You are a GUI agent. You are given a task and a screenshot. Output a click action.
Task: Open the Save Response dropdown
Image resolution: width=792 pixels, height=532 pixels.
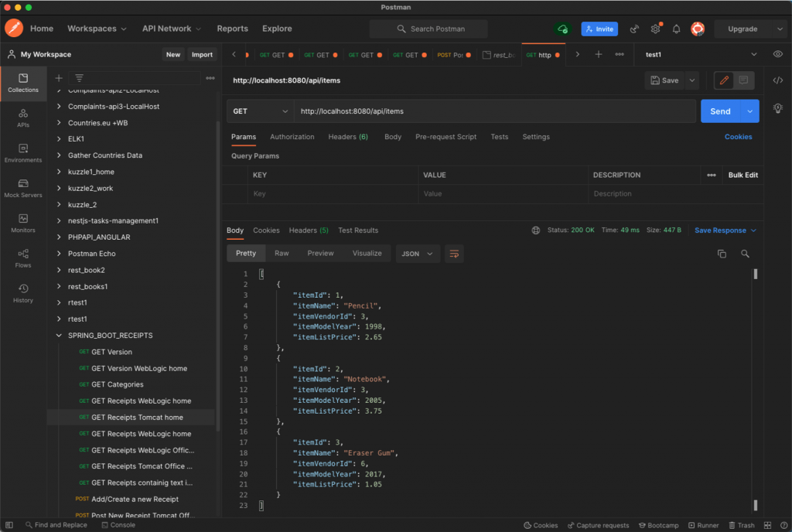[725, 230]
